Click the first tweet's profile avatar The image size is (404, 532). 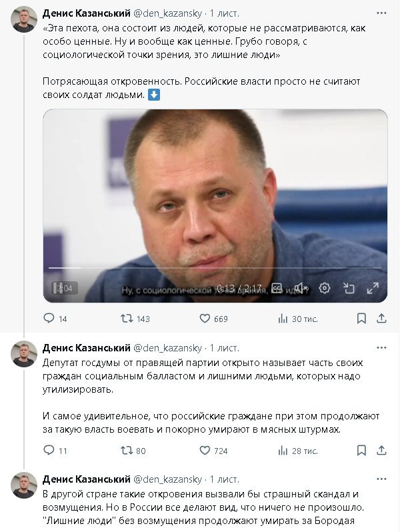click(x=24, y=19)
